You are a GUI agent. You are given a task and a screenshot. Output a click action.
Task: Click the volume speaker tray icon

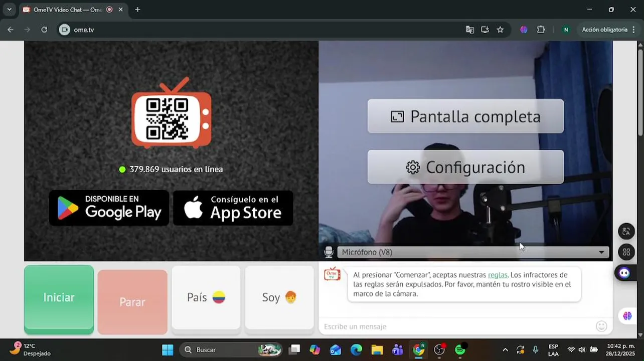(582, 349)
